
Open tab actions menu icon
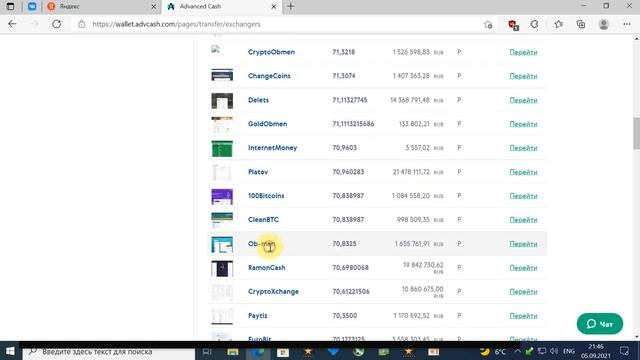[x=10, y=7]
